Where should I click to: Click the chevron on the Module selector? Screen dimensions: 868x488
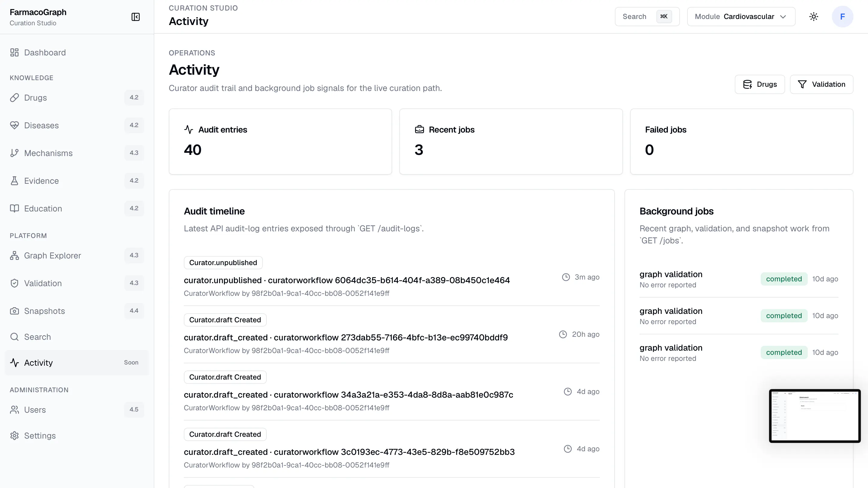[x=783, y=17]
